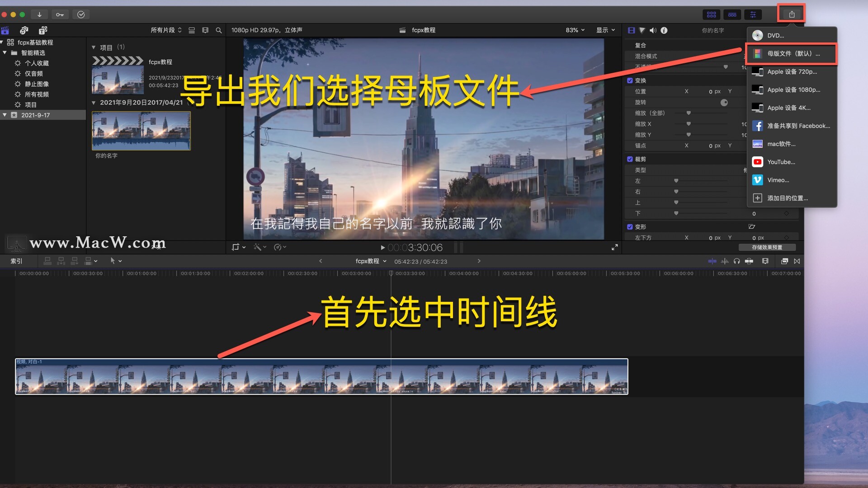Open the 所有片段 clip filter dropdown

point(166,30)
